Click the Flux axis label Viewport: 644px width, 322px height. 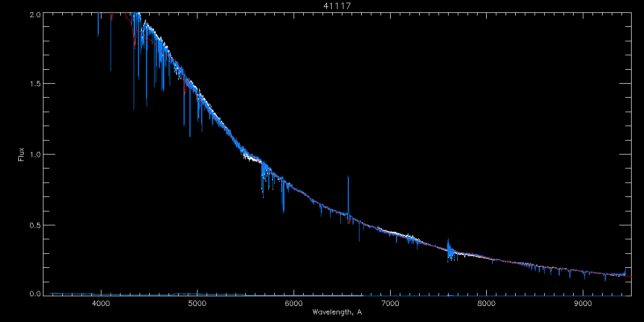coord(21,155)
